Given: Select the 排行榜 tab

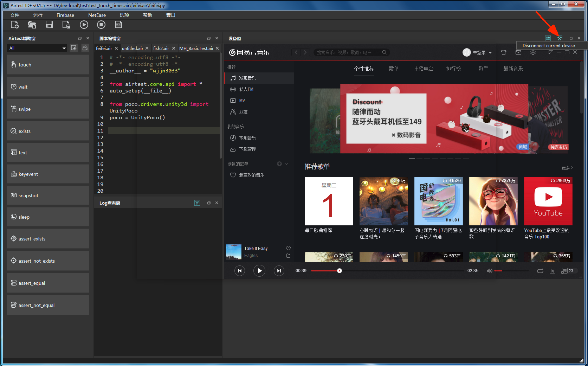Looking at the screenshot, I should (453, 69).
